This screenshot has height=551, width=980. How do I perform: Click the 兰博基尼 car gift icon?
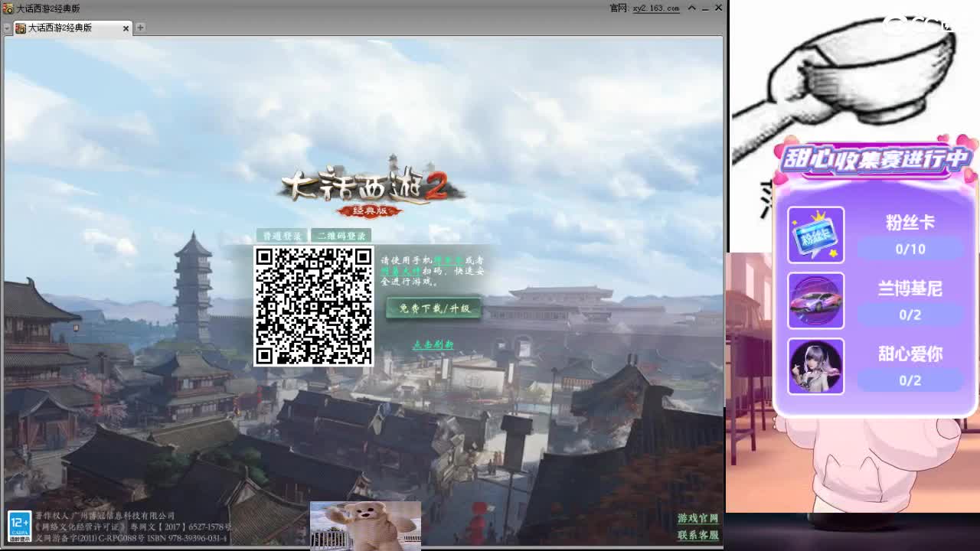pos(816,301)
